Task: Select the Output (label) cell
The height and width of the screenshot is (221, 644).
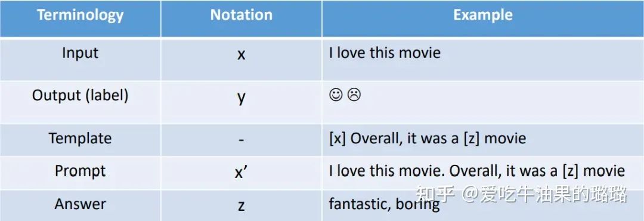Action: point(80,96)
